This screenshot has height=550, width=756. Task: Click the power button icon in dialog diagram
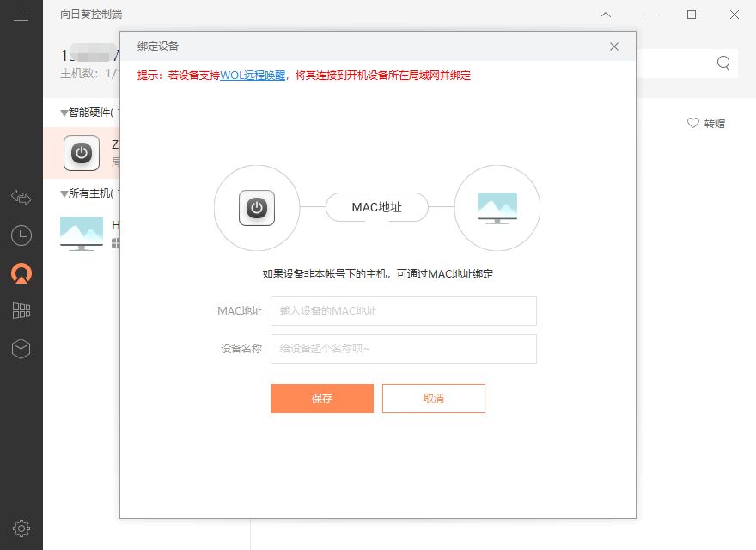click(257, 208)
